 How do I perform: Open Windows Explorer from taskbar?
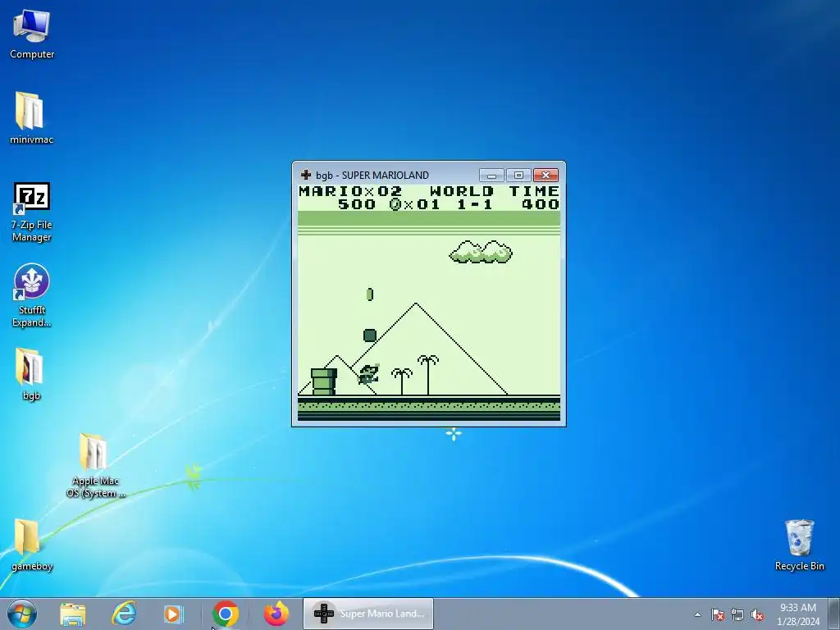(x=73, y=614)
